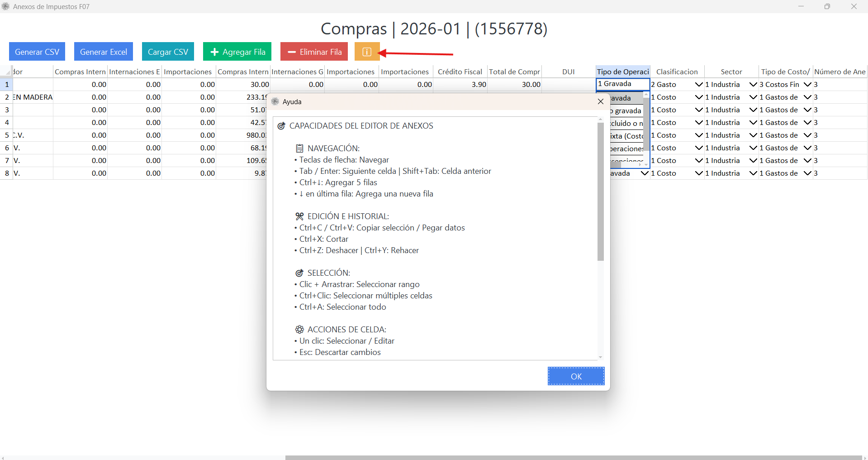Select the Número de Ane column header
The image size is (868, 460).
click(x=840, y=72)
